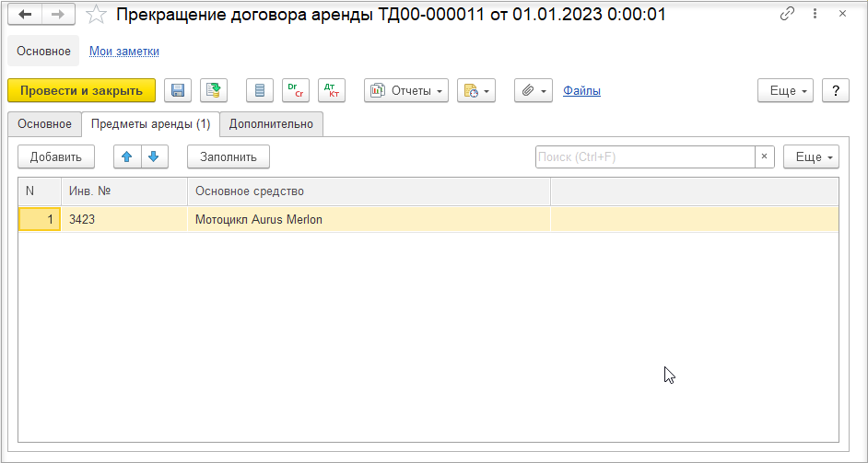Switch to the Основное document tab
This screenshot has height=463, width=868.
(x=44, y=124)
